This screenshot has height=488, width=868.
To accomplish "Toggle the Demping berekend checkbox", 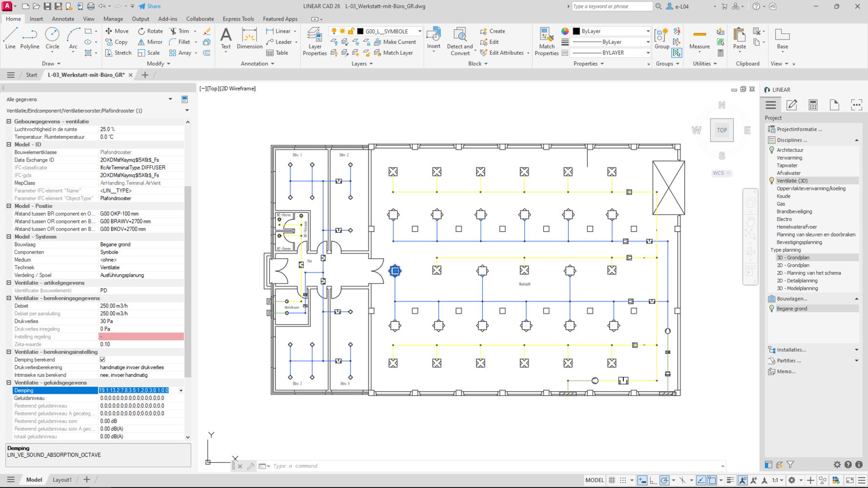I will (x=103, y=360).
